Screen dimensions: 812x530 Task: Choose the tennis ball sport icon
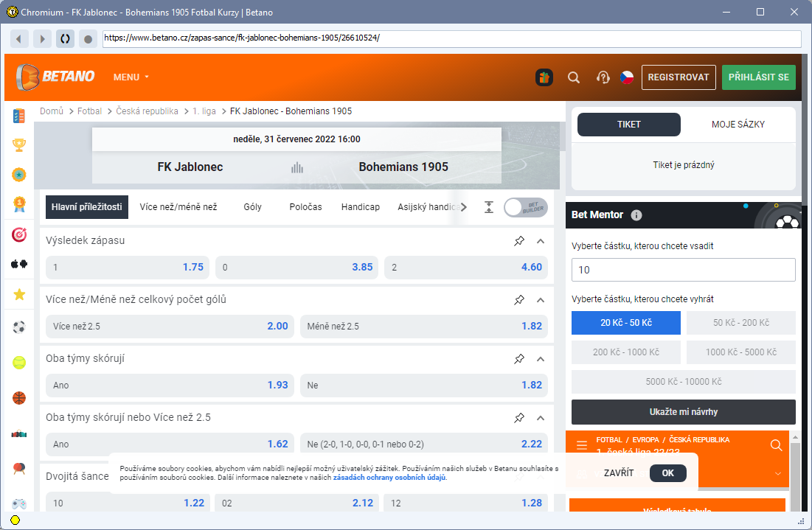[x=19, y=363]
